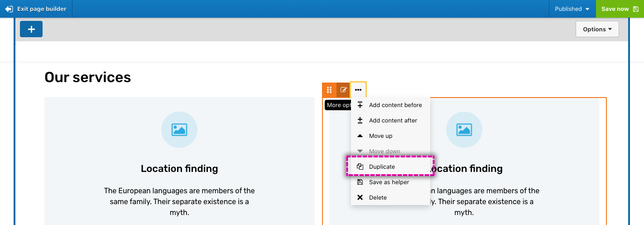This screenshot has height=225, width=644.
Task: Open the Published status dropdown
Action: (x=572, y=9)
